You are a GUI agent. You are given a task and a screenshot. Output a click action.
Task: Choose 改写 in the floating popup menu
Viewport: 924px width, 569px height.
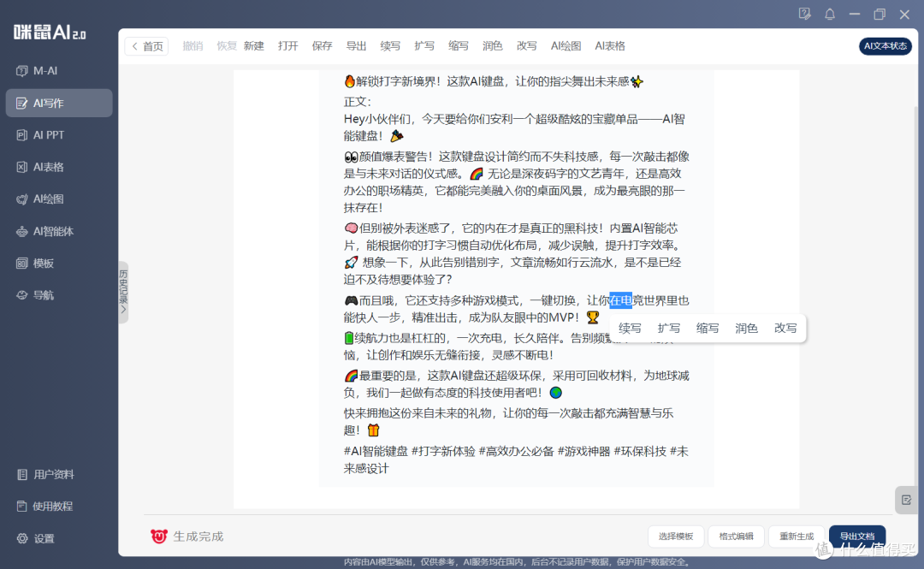pos(785,329)
